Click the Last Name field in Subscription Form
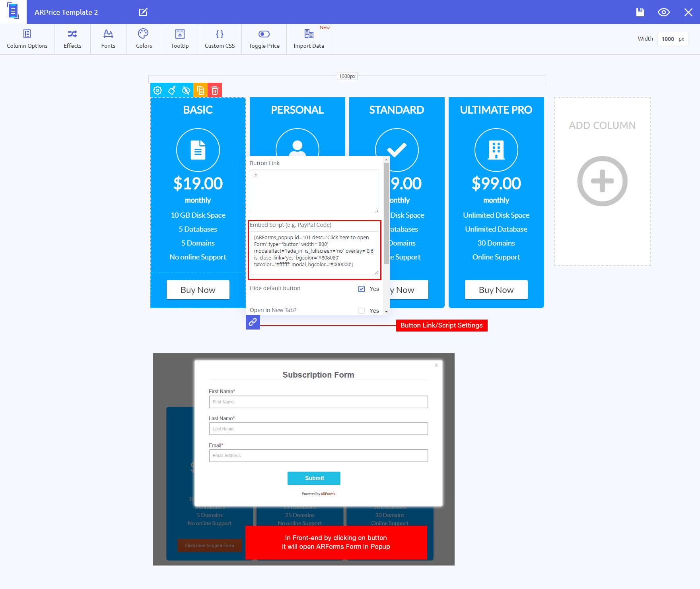 (319, 429)
